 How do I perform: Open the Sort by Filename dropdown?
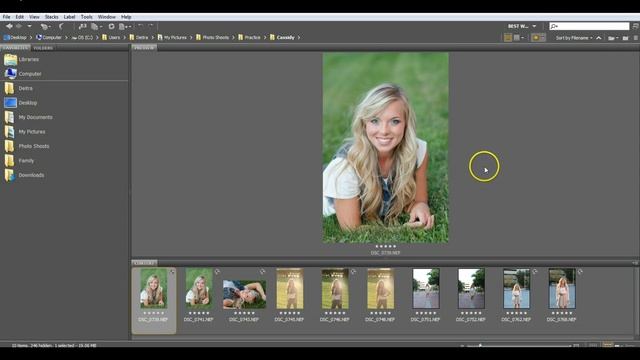tap(574, 38)
